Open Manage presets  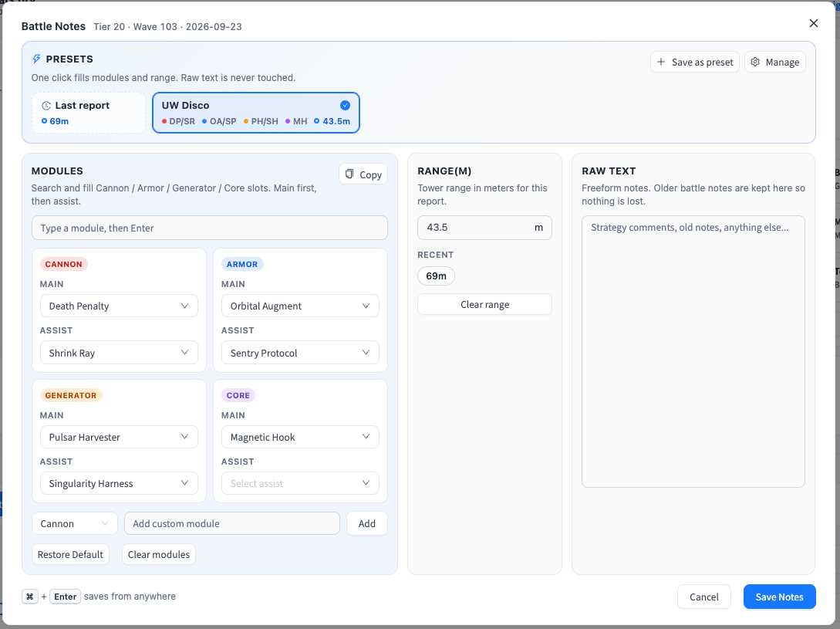[x=774, y=63]
